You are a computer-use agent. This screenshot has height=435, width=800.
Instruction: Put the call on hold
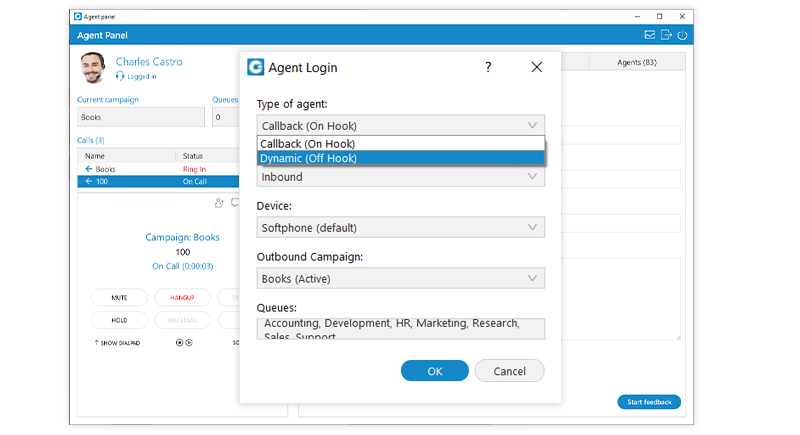click(x=119, y=320)
